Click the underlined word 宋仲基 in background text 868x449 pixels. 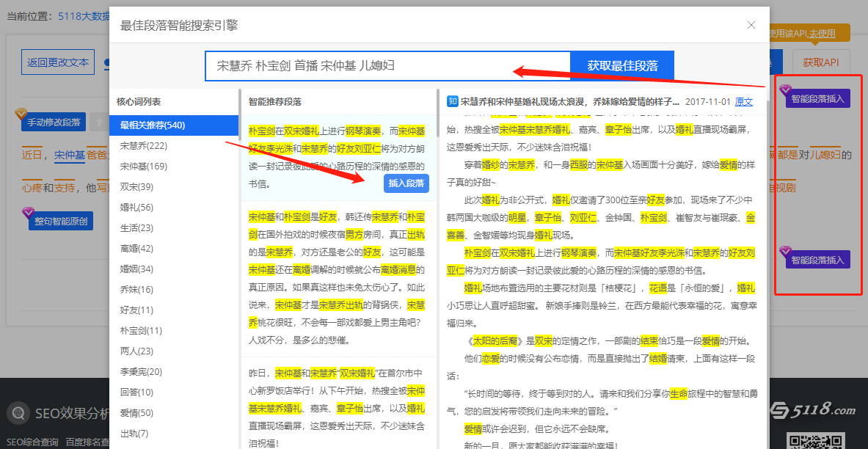(70, 155)
